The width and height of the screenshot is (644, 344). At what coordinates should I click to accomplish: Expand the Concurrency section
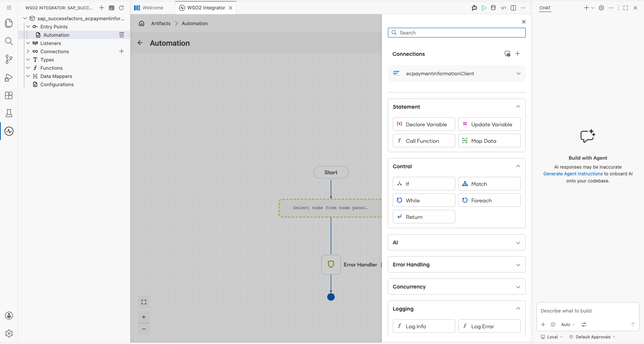(x=518, y=287)
